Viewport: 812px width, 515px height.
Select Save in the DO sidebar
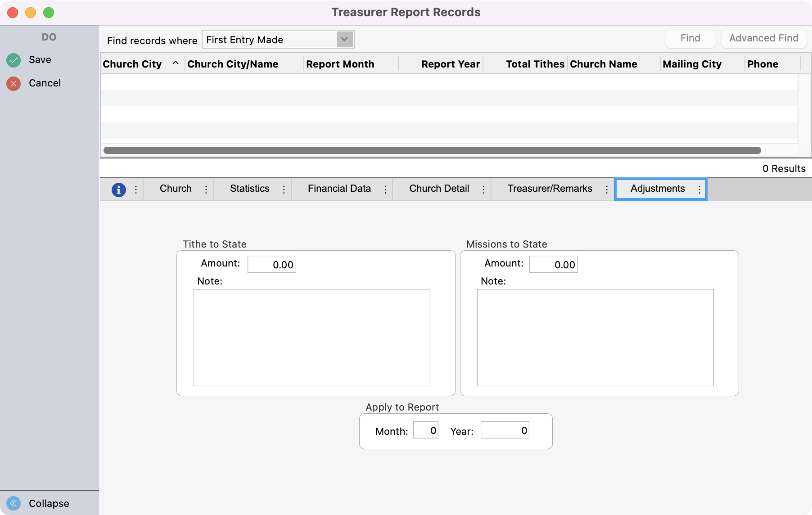(x=40, y=59)
